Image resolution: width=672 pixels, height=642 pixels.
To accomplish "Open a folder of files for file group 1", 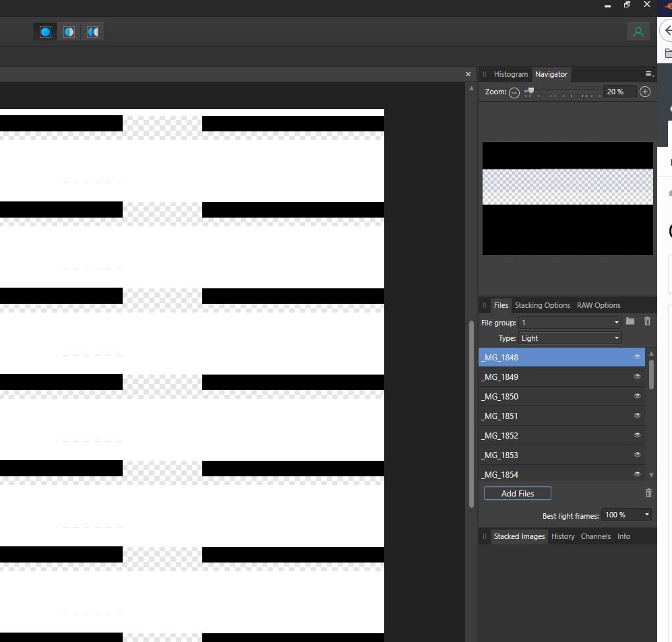I will click(x=630, y=321).
